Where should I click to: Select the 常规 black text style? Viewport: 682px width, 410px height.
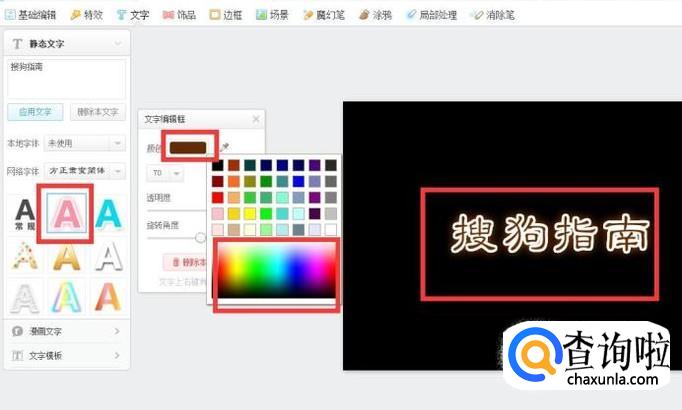click(25, 214)
